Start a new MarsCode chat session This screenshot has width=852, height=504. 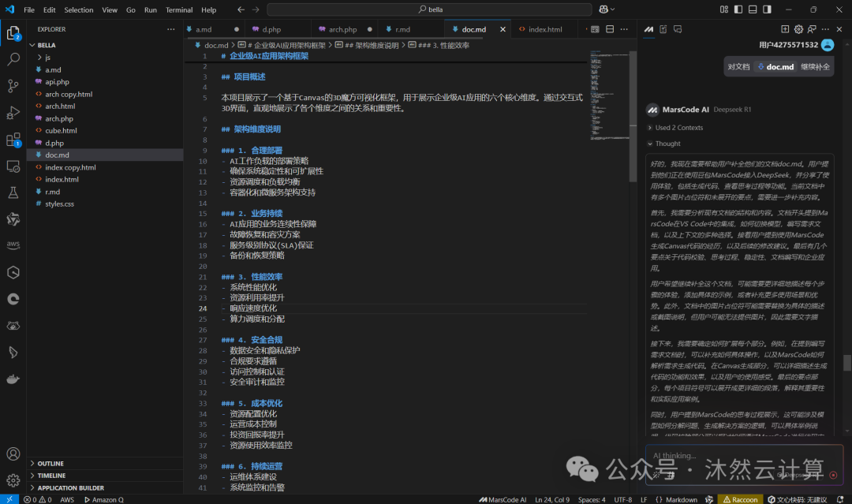785,29
